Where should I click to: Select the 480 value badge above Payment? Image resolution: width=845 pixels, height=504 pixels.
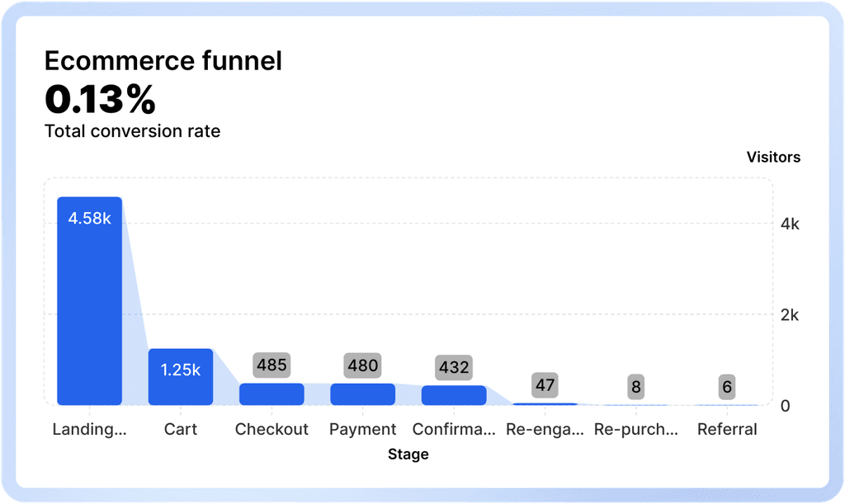363,365
